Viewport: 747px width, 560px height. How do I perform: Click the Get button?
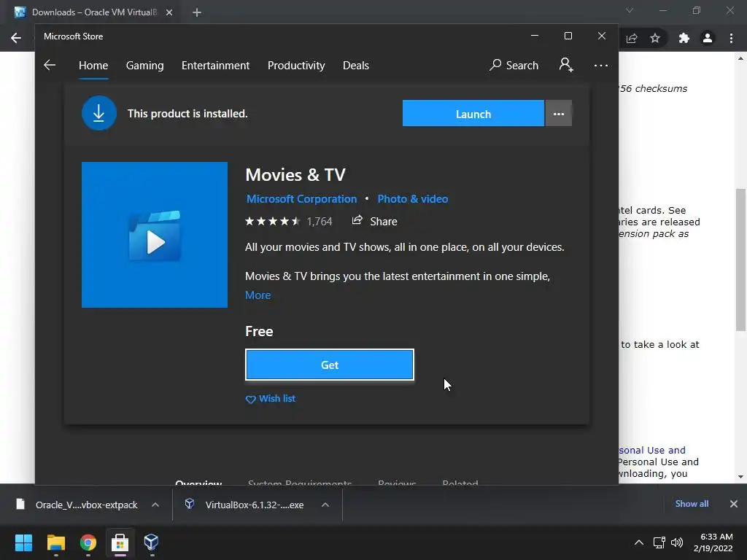(x=330, y=365)
